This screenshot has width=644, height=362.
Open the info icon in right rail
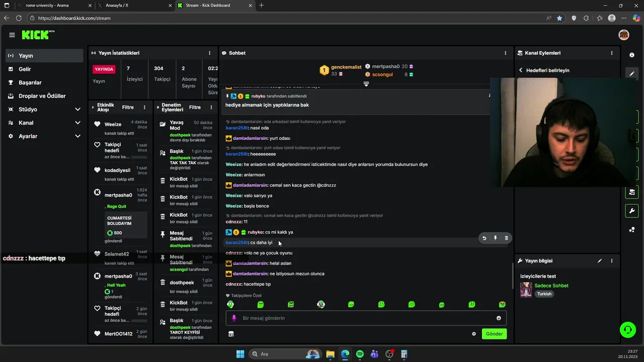pyautogui.click(x=632, y=55)
